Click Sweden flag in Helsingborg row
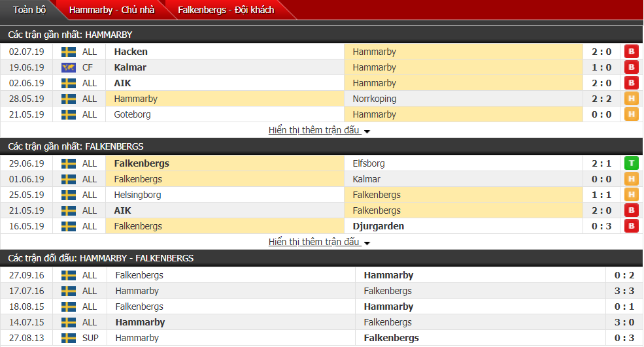644x347 pixels. (69, 195)
